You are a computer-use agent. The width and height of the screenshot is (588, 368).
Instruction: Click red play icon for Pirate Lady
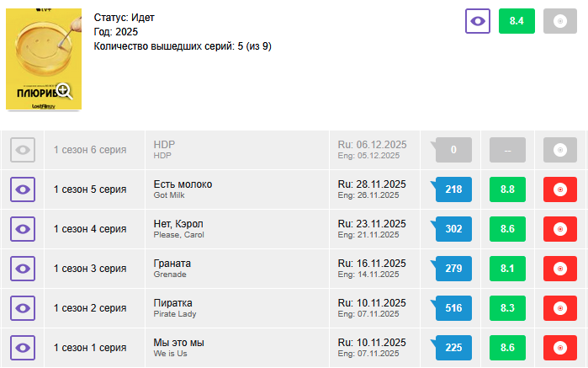tap(560, 308)
